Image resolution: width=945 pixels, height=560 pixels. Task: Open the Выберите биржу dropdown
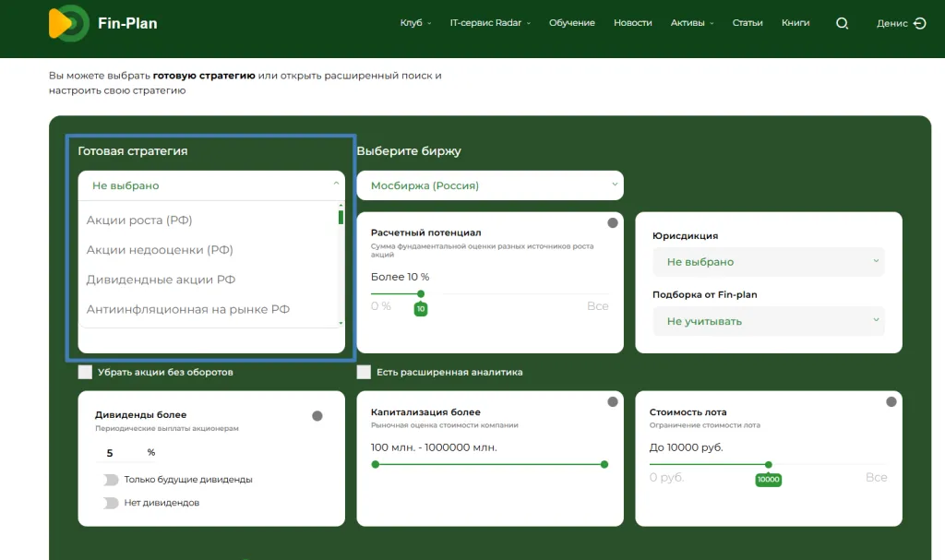(489, 185)
